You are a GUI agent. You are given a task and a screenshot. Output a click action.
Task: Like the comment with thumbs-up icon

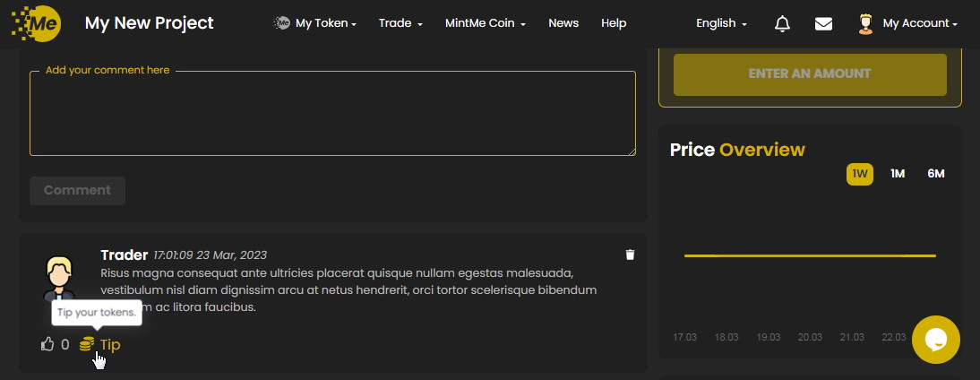click(48, 344)
